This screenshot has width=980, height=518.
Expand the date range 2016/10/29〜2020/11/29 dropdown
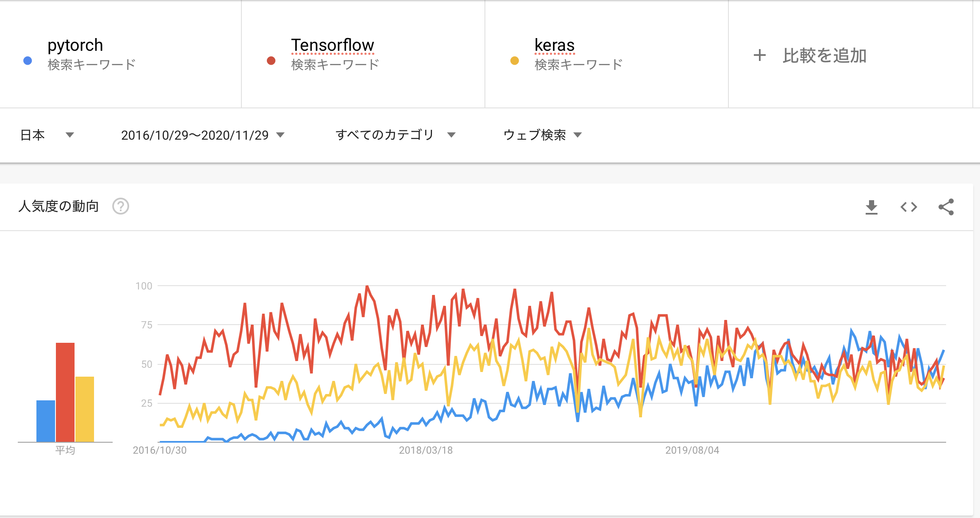(203, 135)
